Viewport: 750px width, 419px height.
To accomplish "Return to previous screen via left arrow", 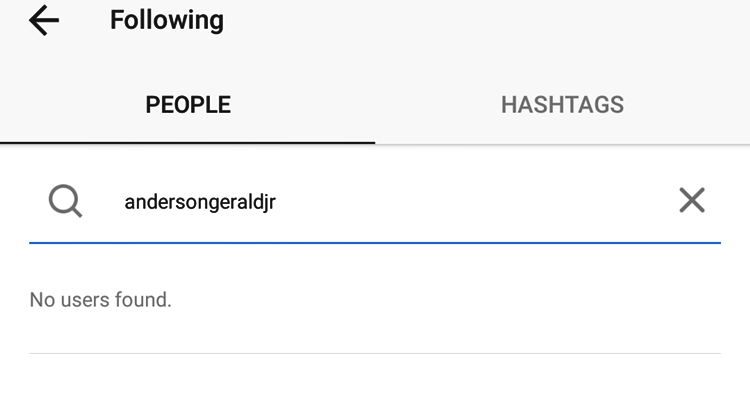I will [44, 20].
